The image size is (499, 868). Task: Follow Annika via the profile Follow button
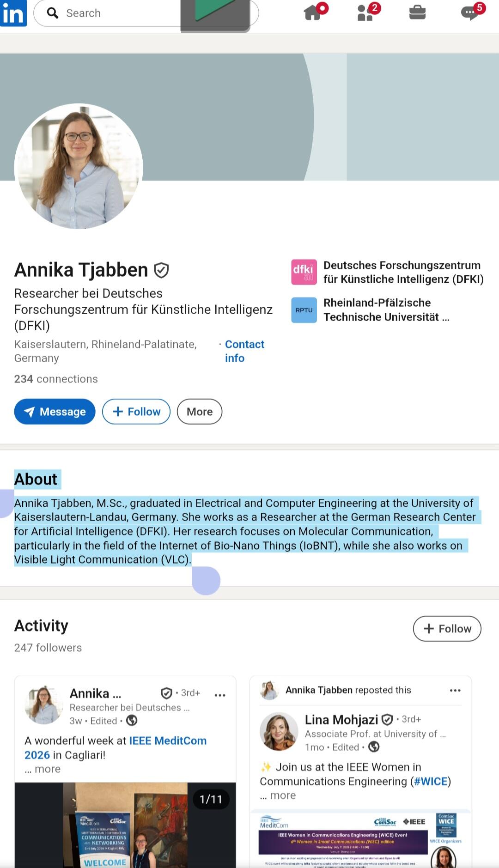[x=136, y=412]
